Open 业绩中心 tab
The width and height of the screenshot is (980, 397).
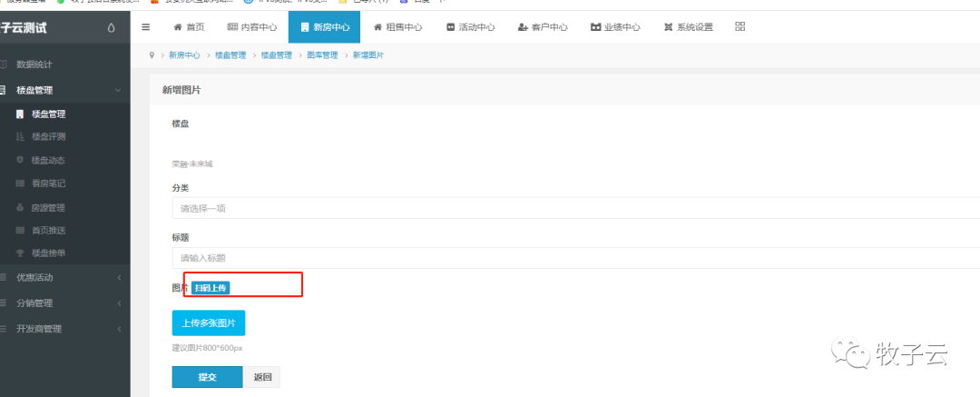(615, 27)
